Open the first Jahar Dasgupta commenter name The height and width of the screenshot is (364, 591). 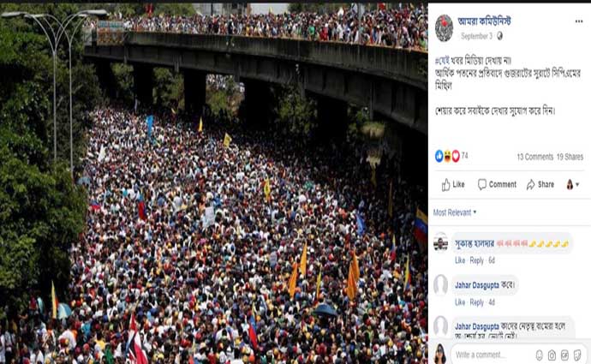(477, 285)
